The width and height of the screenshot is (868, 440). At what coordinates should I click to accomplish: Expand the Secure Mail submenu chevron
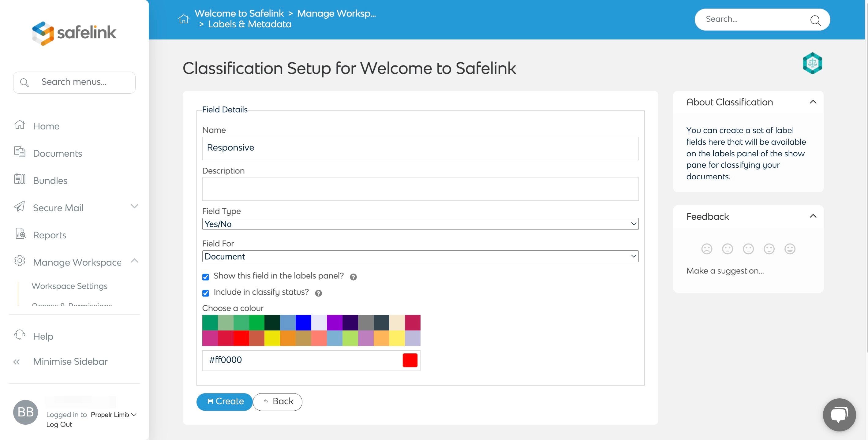coord(134,206)
